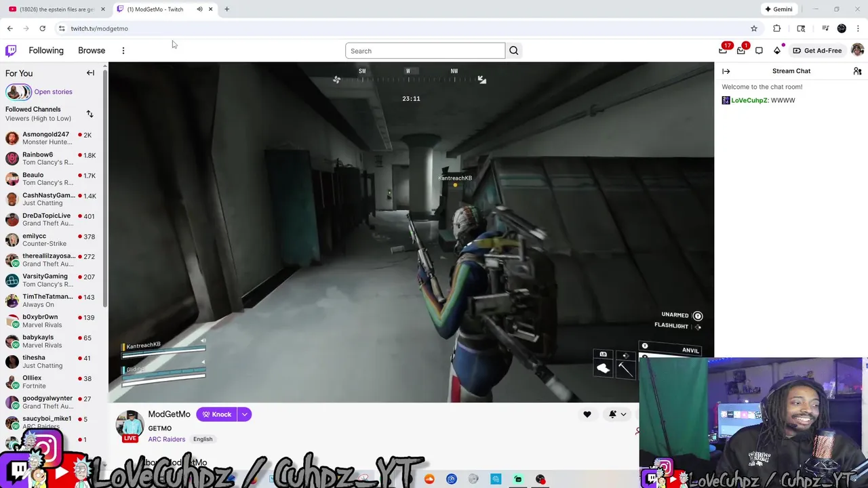Image resolution: width=868 pixels, height=488 pixels.
Task: Open Beaulo channel in sidebar
Action: (x=54, y=179)
